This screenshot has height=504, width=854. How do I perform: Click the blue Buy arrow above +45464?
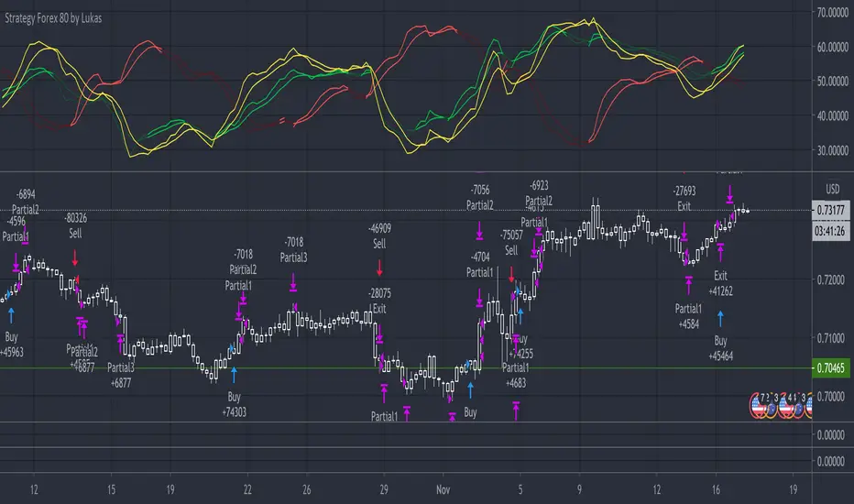[720, 319]
